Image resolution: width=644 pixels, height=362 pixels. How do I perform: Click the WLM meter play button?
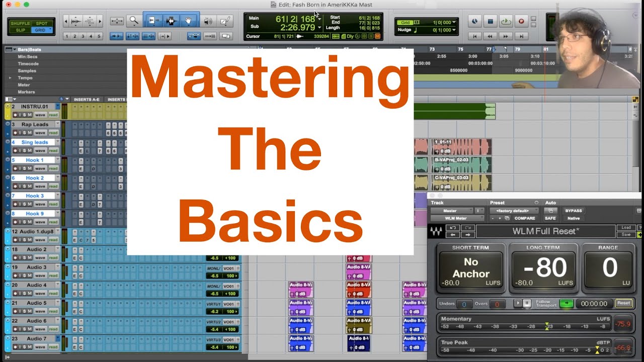click(517, 303)
